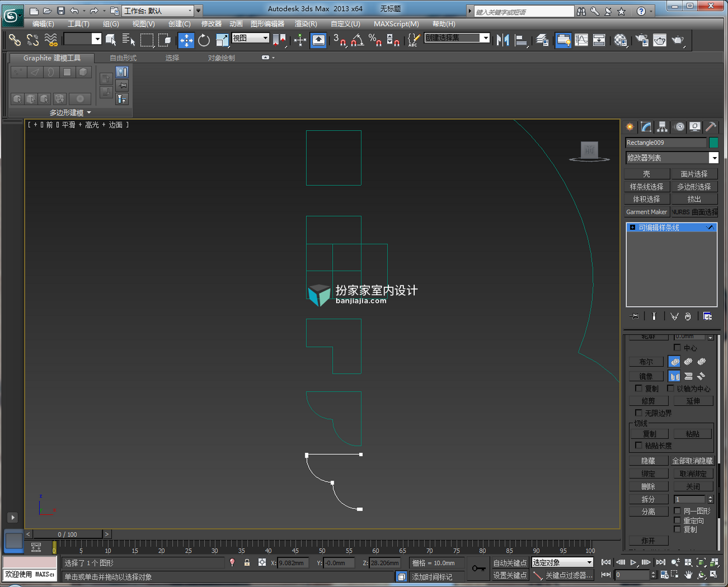Click the Pin Stack icon under modifier stack
Viewport: 728px width, 587px height.
click(x=634, y=316)
